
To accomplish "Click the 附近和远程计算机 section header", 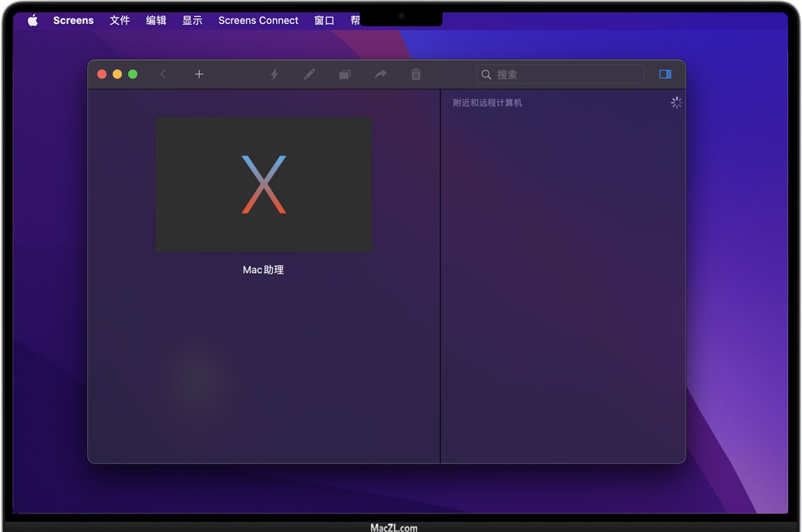I will coord(487,103).
